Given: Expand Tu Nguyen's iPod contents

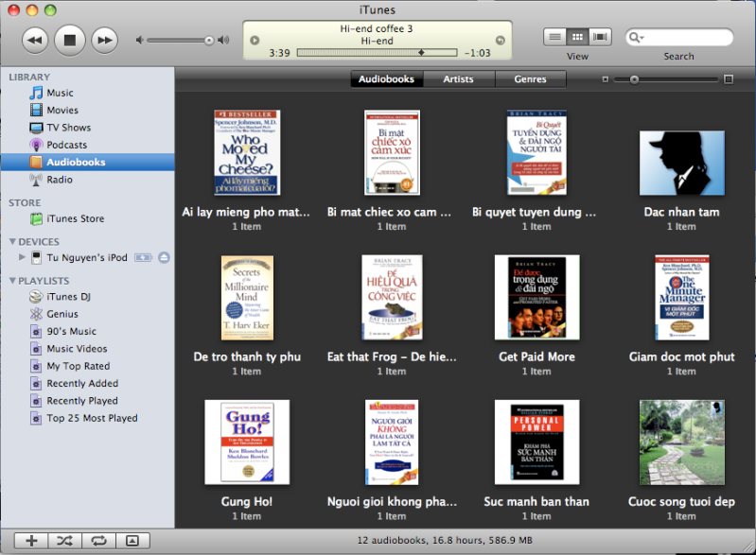Looking at the screenshot, I should 22,257.
